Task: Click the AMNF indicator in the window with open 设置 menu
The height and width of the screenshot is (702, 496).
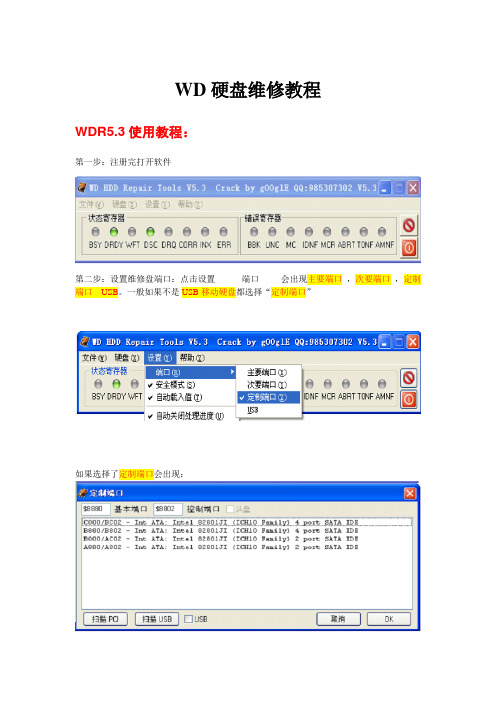Action: coord(382,384)
